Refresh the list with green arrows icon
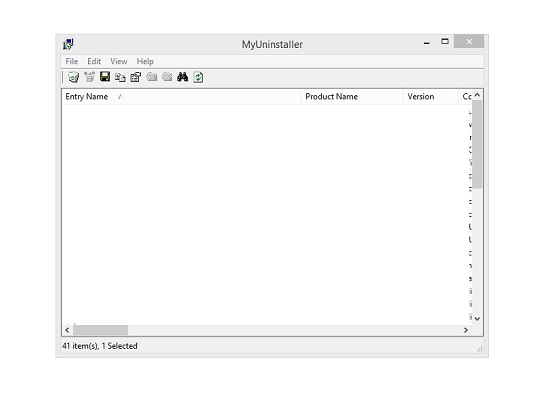This screenshot has height=396, width=550. click(x=198, y=77)
